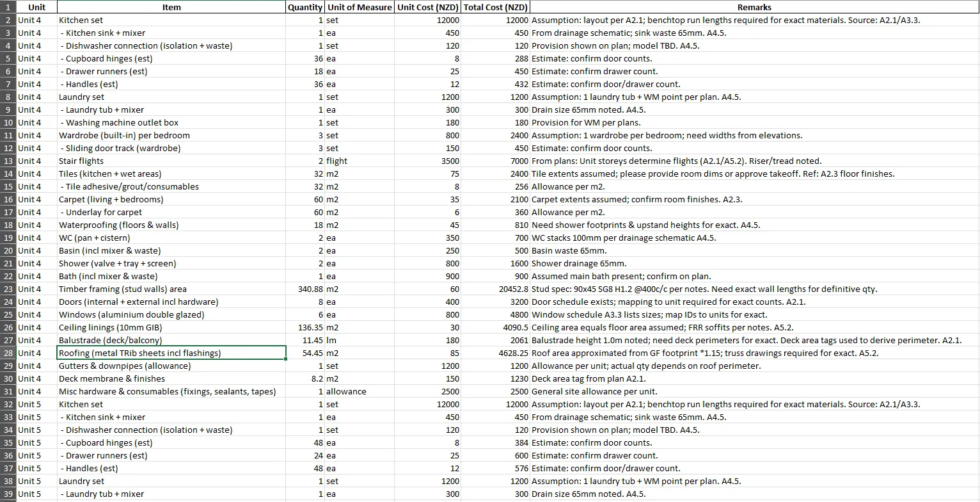Select the "Total Cost (NZD)" header cell
This screenshot has height=502, width=980.
click(496, 7)
